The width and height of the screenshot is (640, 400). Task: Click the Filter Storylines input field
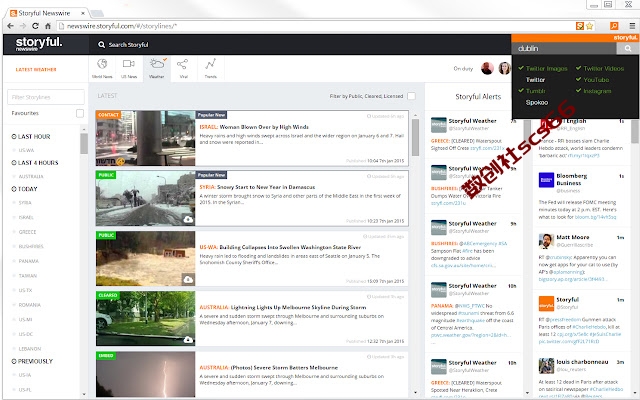point(46,97)
